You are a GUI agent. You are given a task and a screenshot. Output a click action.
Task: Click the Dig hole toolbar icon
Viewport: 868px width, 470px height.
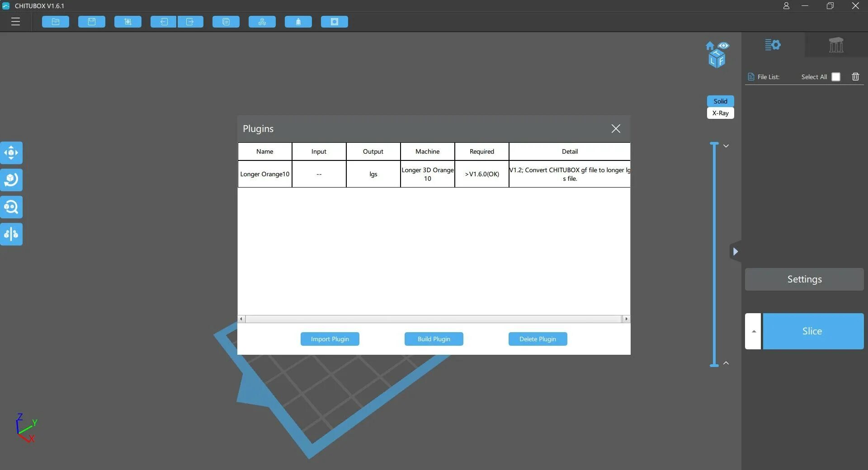(335, 22)
